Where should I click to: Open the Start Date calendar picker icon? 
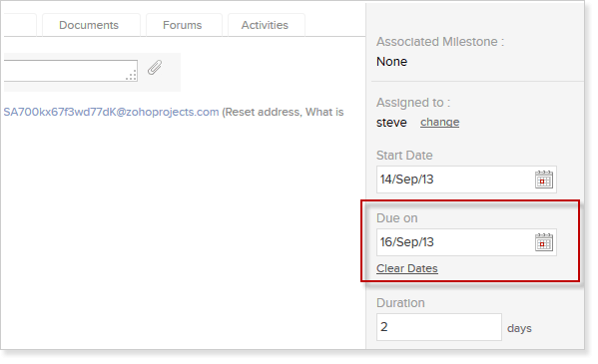[543, 180]
